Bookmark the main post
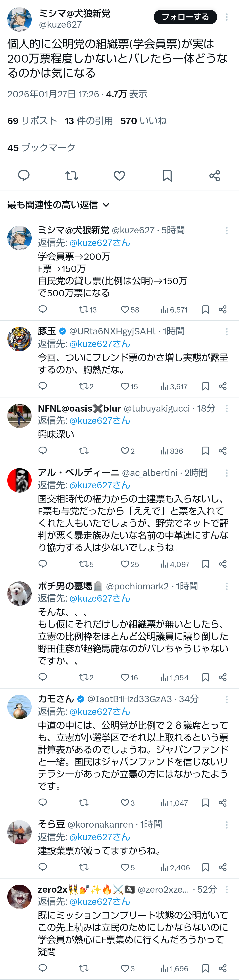The width and height of the screenshot is (239, 980). point(167,175)
